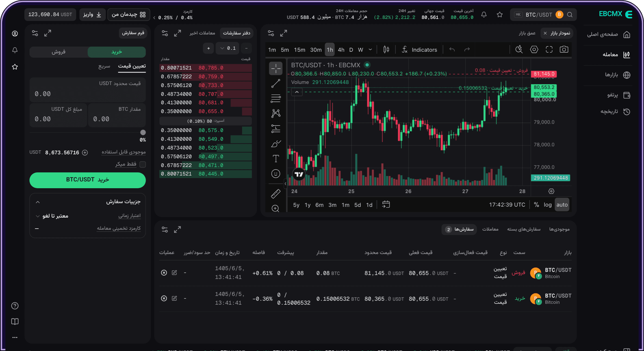The width and height of the screenshot is (644, 351).
Task: Expand more timeframes dropdown after W
Action: [x=370, y=50]
